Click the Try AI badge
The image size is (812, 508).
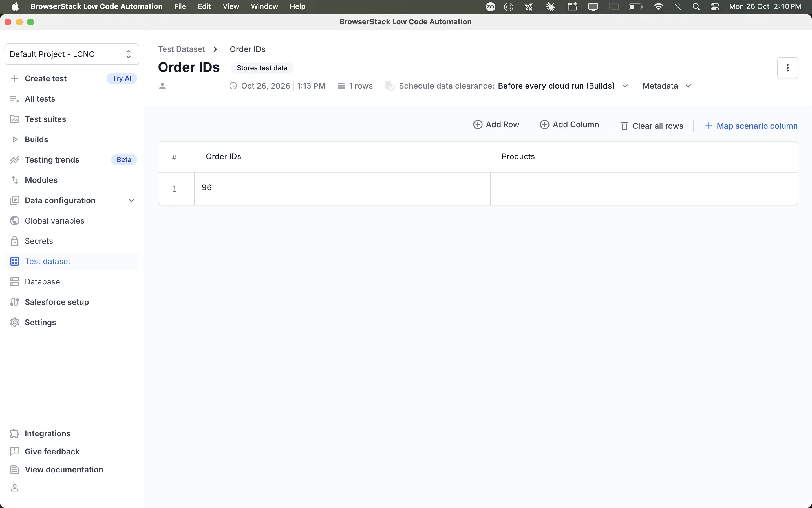tap(122, 79)
